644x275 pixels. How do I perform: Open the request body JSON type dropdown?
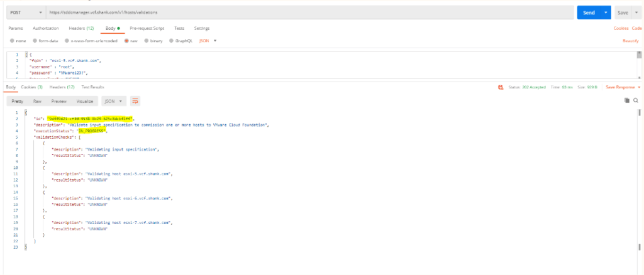pos(208,41)
